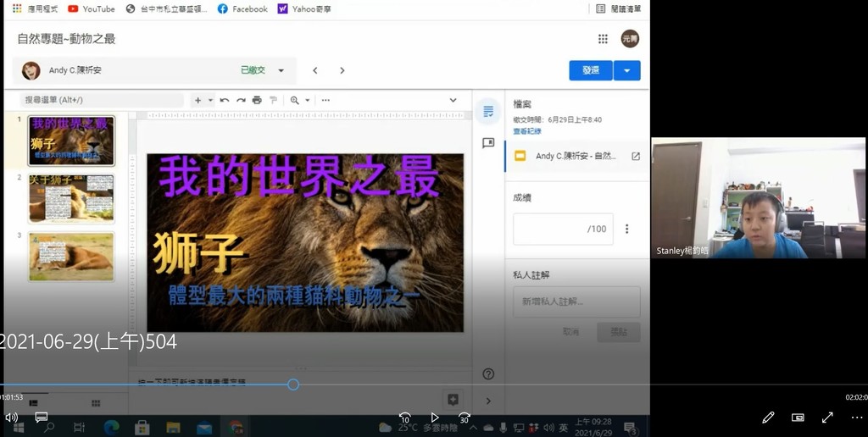Image resolution: width=868 pixels, height=437 pixels.
Task: Open the files panel icon in sidebar
Action: click(x=488, y=112)
